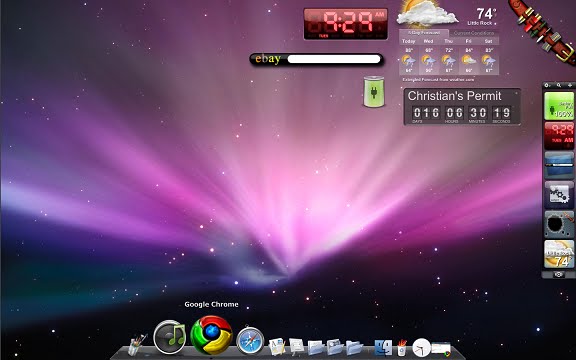Click the sidebar plus add-gadget icon
Image resolution: width=576 pixels, height=360 pixels.
pyautogui.click(x=570, y=85)
